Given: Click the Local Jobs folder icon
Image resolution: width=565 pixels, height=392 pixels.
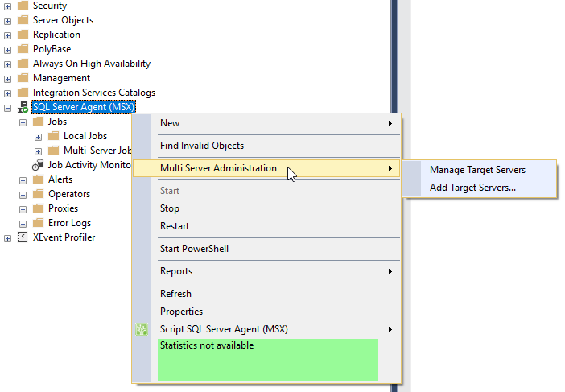Looking at the screenshot, I should (53, 136).
